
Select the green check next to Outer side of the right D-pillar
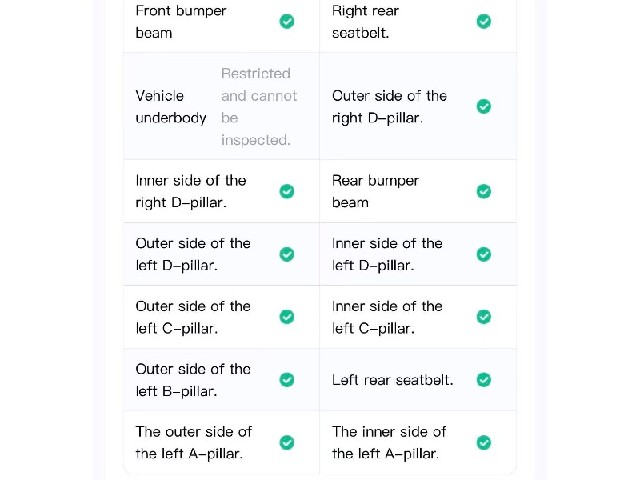[484, 107]
